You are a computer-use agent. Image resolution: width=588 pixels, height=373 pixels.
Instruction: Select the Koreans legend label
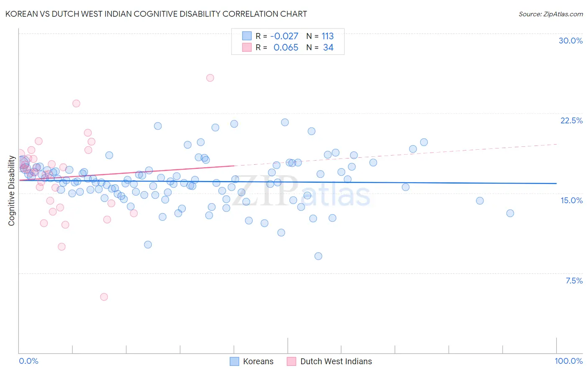click(258, 361)
